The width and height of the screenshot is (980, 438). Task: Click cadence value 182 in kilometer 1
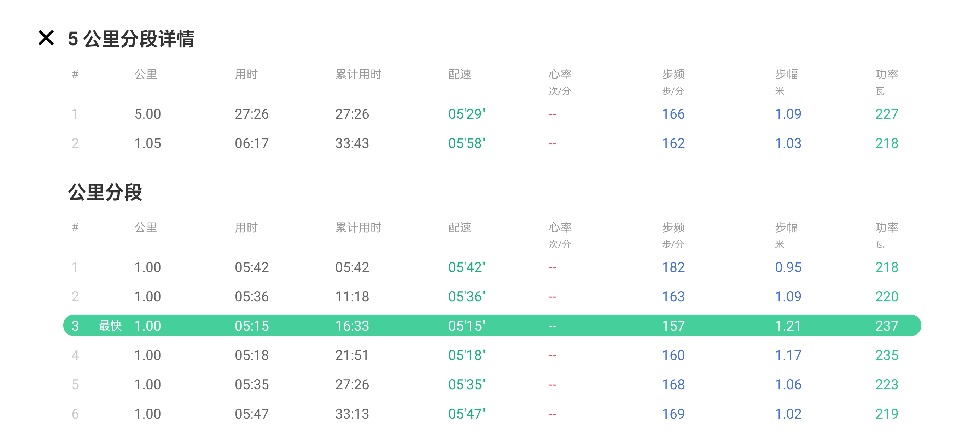pyautogui.click(x=673, y=267)
